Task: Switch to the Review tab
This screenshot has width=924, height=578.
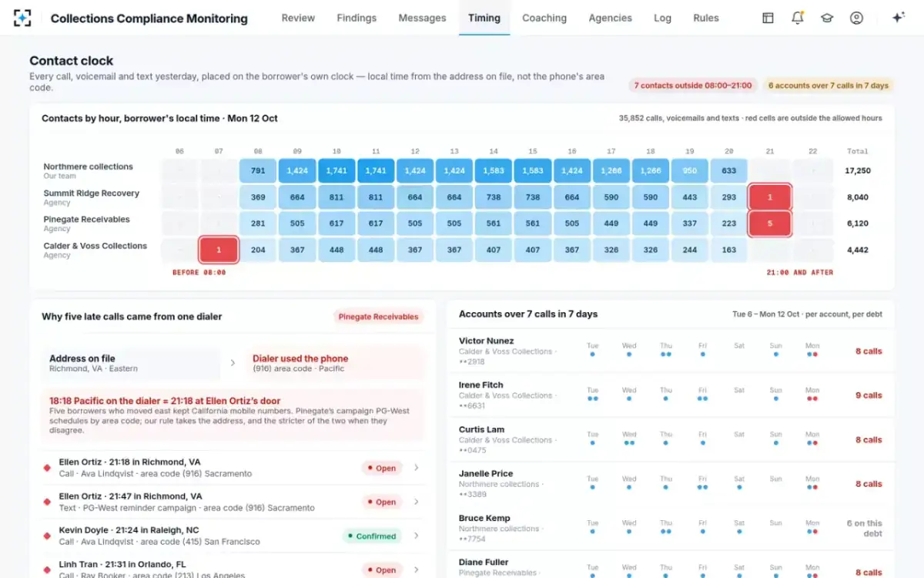Action: (x=298, y=18)
